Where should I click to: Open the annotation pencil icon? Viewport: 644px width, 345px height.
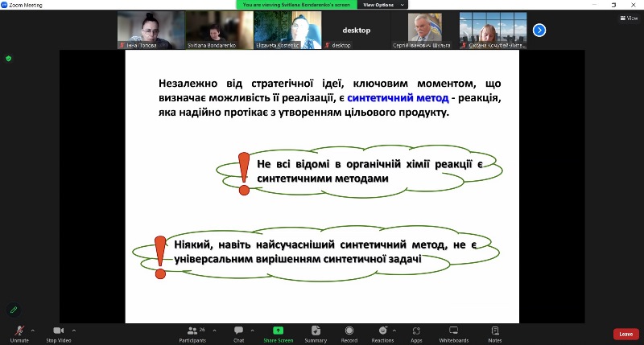pyautogui.click(x=14, y=310)
